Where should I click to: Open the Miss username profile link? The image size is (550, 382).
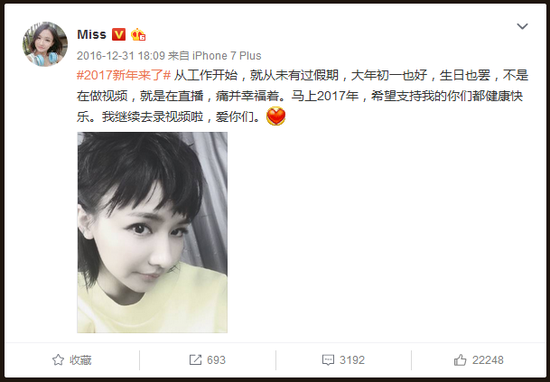coord(92,34)
